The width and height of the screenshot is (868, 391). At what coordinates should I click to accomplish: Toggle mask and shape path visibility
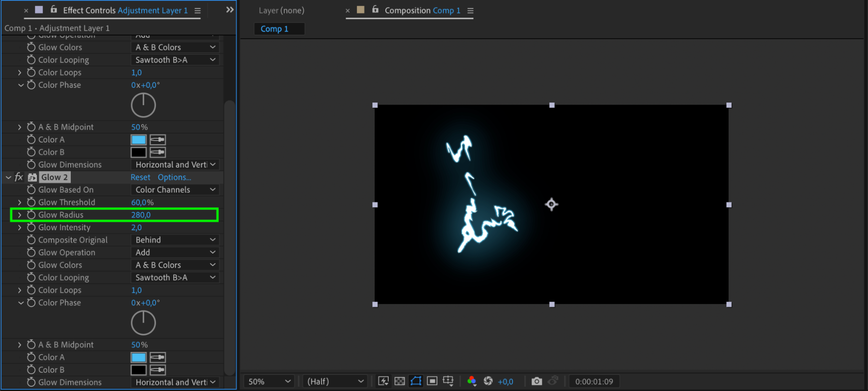[416, 381]
